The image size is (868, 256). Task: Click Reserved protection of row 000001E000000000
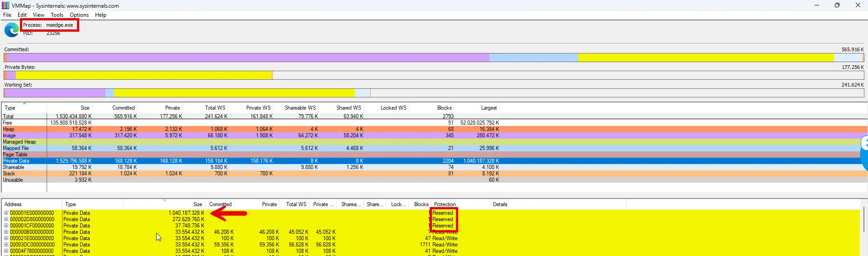[x=442, y=213]
